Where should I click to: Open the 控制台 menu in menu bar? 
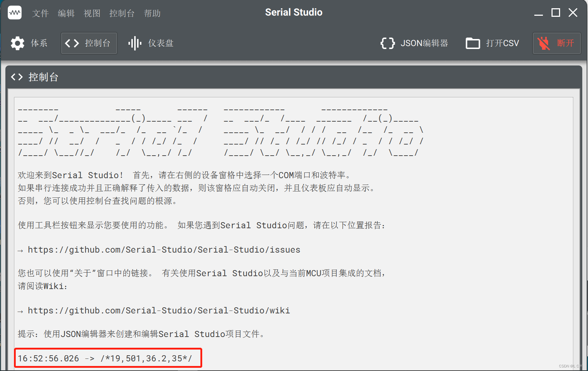[x=122, y=13]
